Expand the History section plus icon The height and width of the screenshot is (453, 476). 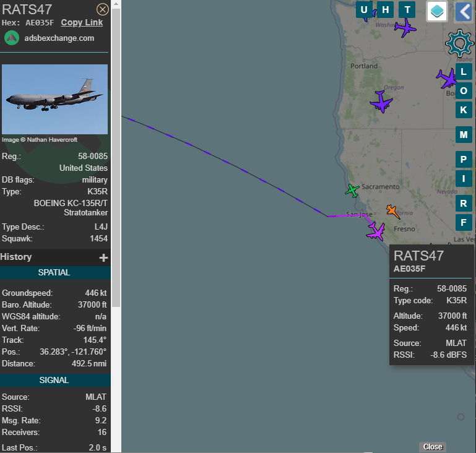103,257
